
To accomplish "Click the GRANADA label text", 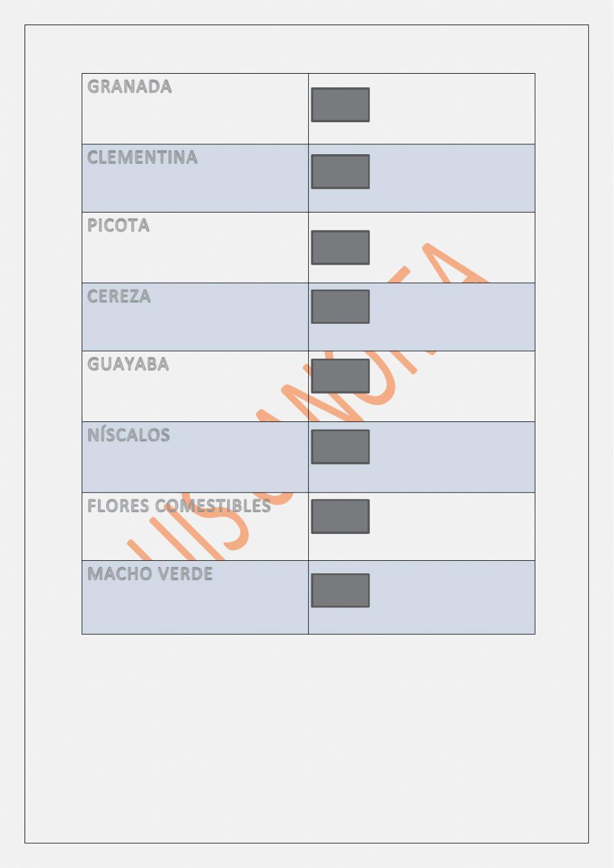I will tap(130, 87).
